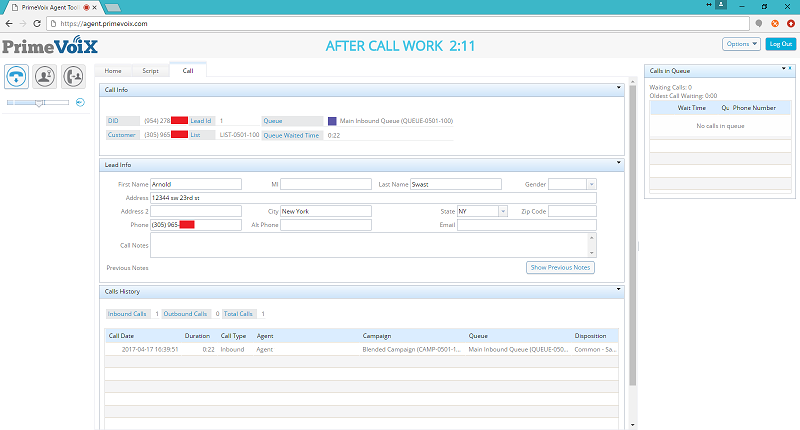Open the Options dropdown
Image resolution: width=800 pixels, height=430 pixels.
pos(741,44)
